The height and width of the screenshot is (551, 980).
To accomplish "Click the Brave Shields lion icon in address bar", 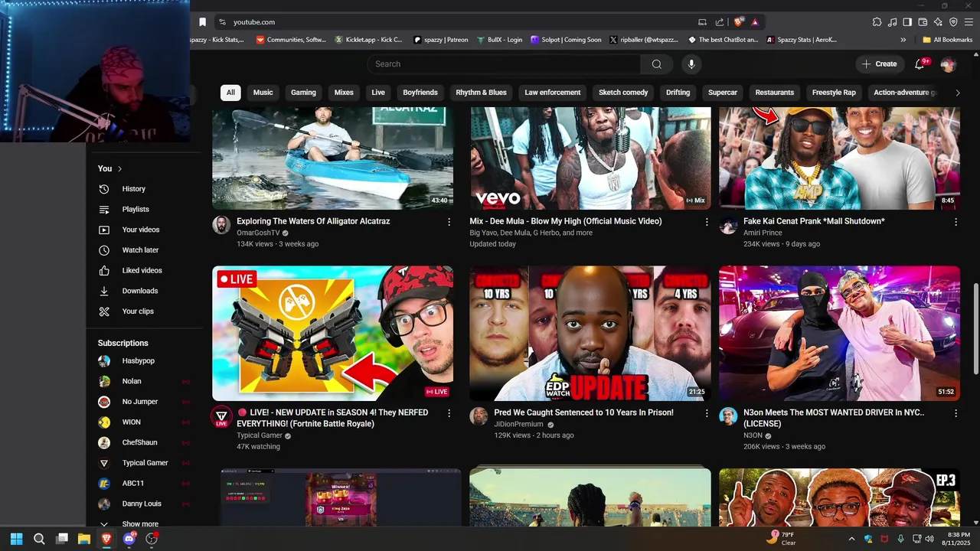I will (738, 22).
